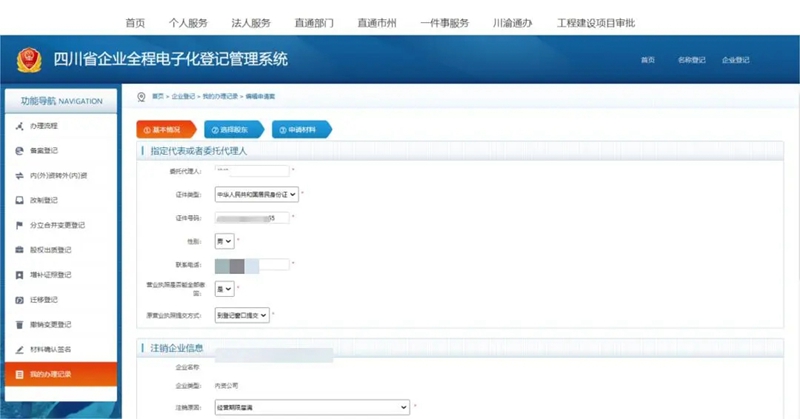
Task: Click 我的办理记录 in the breadcrumb path
Action: tap(220, 96)
